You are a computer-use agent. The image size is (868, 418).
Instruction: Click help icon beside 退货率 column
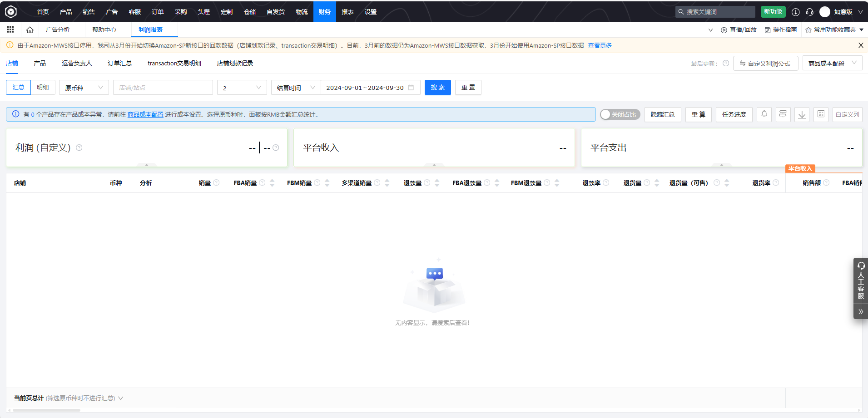(x=776, y=182)
